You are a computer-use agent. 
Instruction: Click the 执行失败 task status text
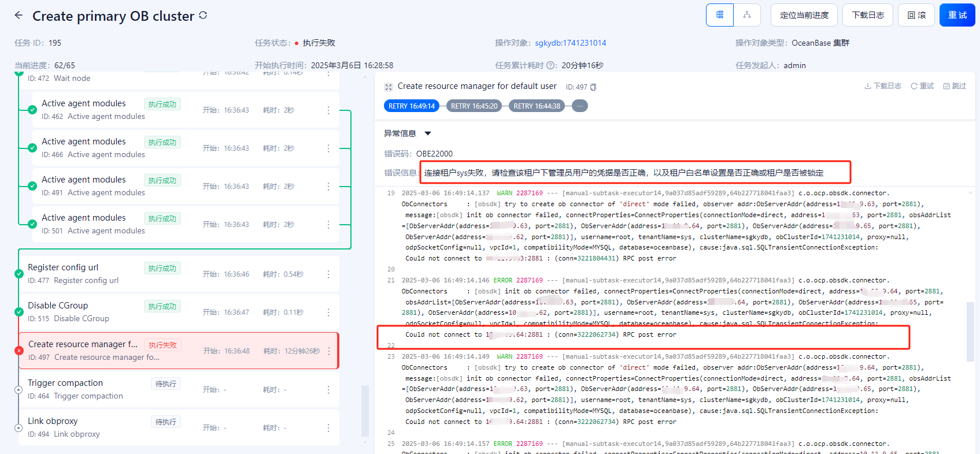[319, 43]
